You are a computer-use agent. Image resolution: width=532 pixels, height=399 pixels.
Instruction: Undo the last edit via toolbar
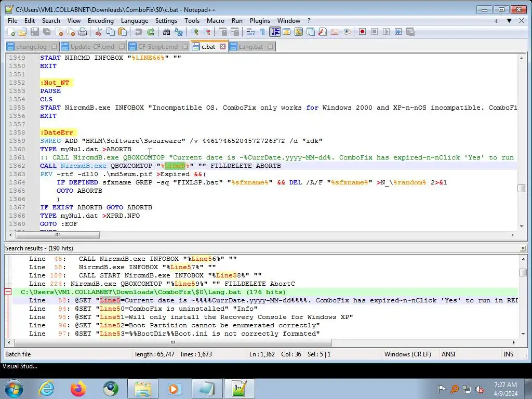pyautogui.click(x=138, y=32)
